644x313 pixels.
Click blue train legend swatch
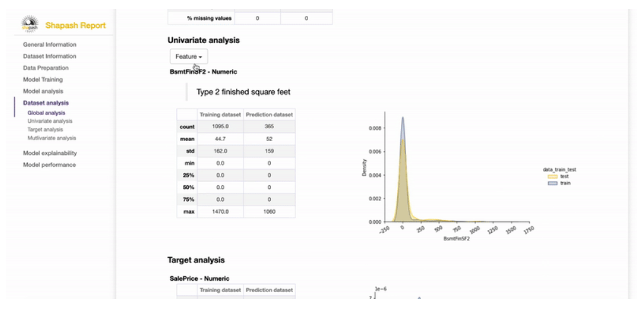point(553,183)
